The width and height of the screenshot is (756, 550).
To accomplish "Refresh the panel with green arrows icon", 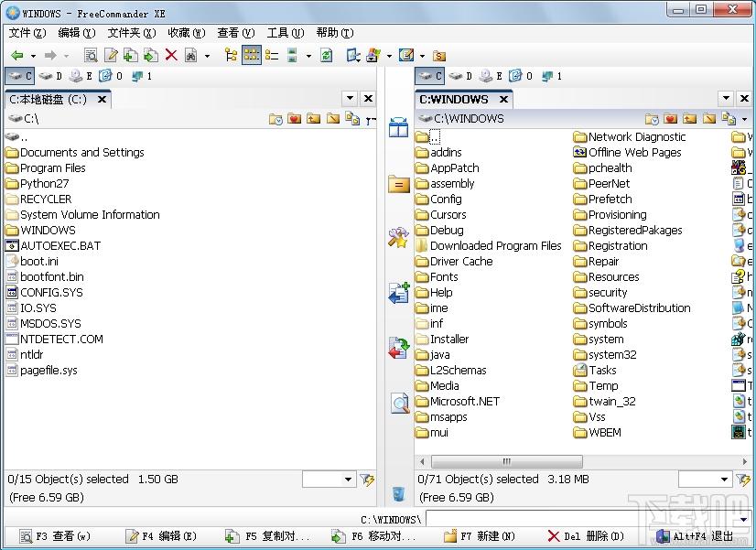I will tap(327, 56).
